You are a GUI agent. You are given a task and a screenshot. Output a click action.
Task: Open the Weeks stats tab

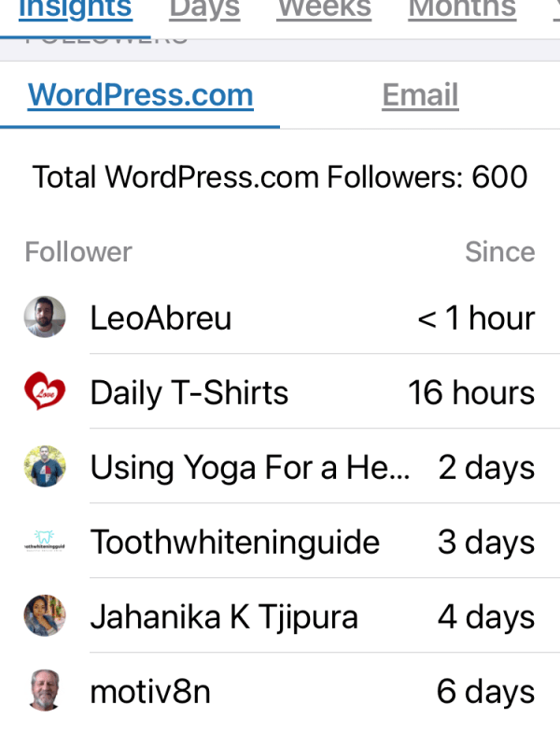(324, 9)
